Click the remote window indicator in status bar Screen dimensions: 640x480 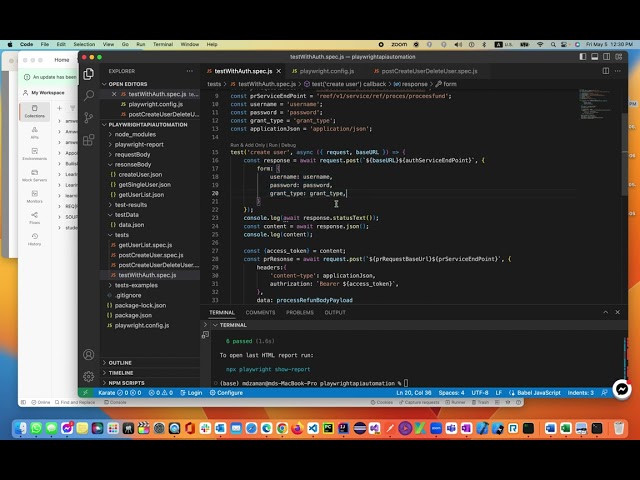[x=85, y=393]
